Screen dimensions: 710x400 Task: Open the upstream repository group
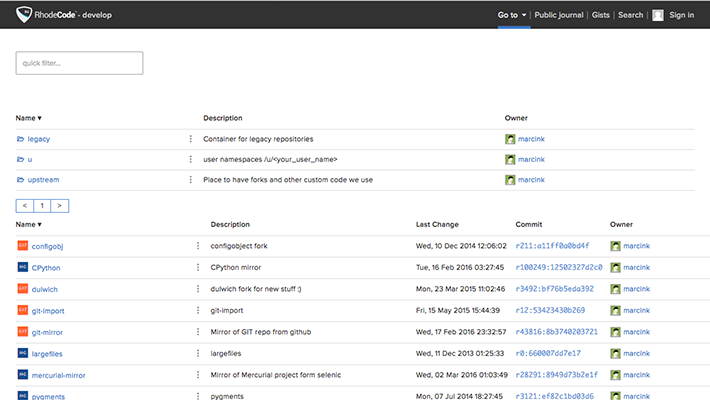tap(43, 180)
